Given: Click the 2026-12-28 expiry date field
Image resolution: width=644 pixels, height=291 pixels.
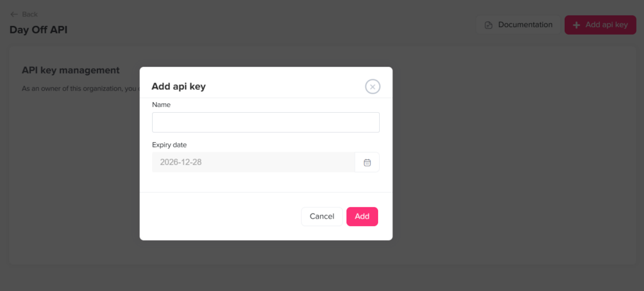Looking at the screenshot, I should point(253,163).
